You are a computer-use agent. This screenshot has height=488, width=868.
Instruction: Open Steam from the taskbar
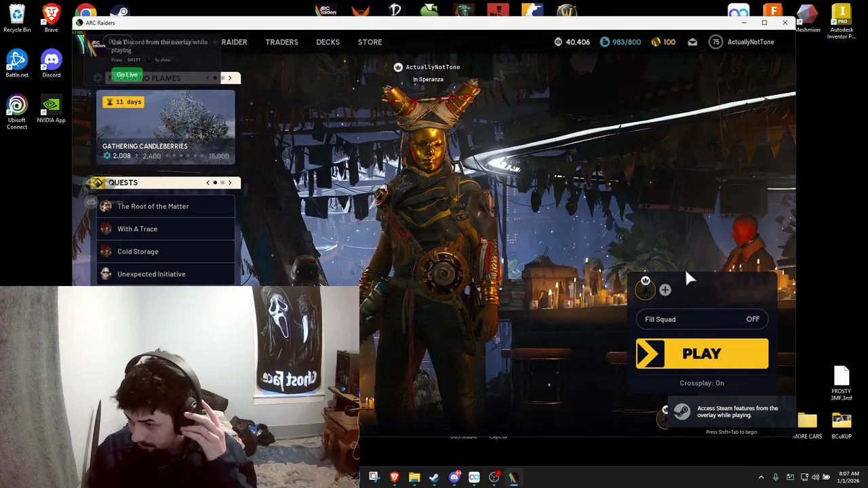point(434,477)
